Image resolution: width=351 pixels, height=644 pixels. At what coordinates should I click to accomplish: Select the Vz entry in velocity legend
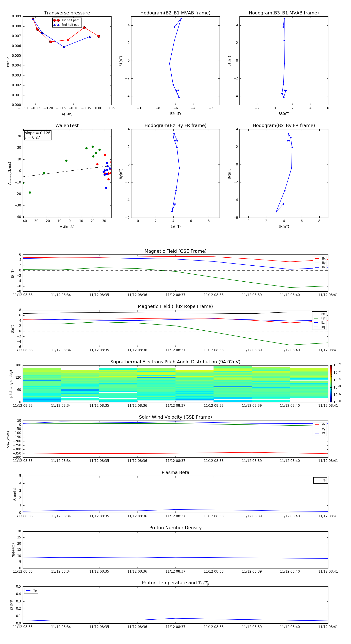click(x=320, y=433)
